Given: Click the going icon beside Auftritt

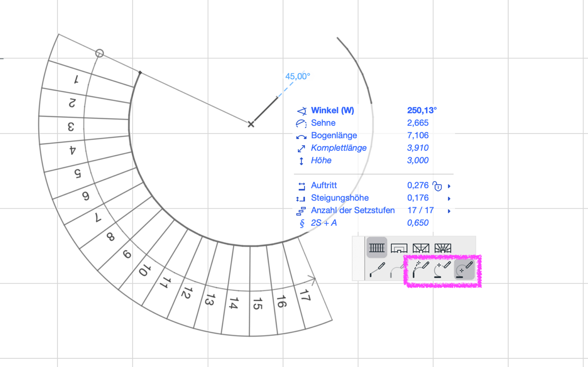Looking at the screenshot, I should (301, 186).
